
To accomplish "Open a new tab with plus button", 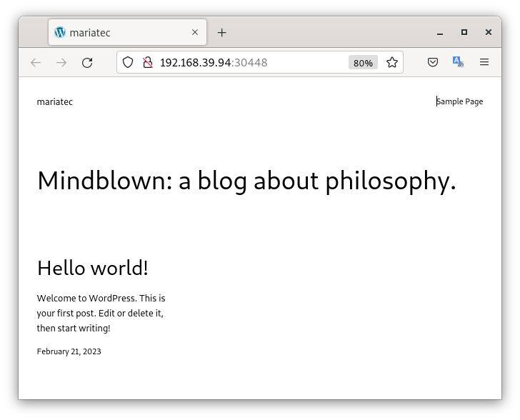I will point(221,33).
